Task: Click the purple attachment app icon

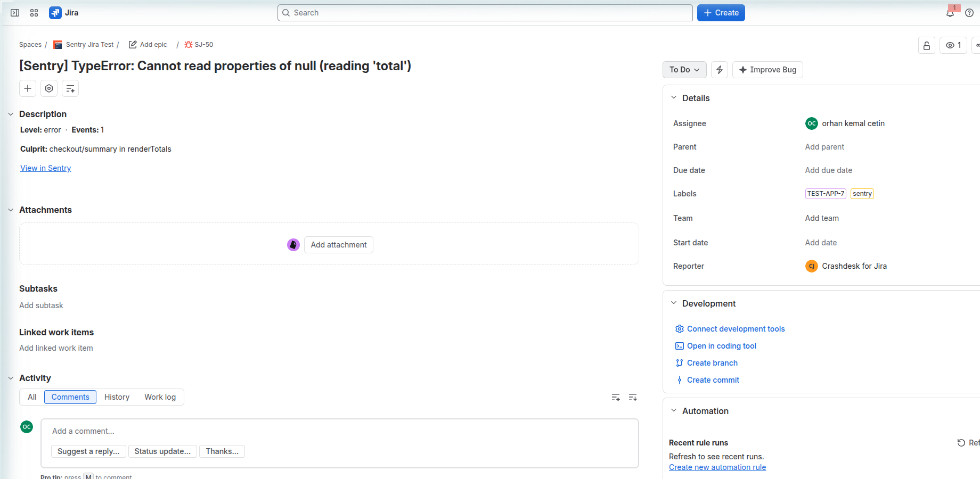Action: coord(293,245)
